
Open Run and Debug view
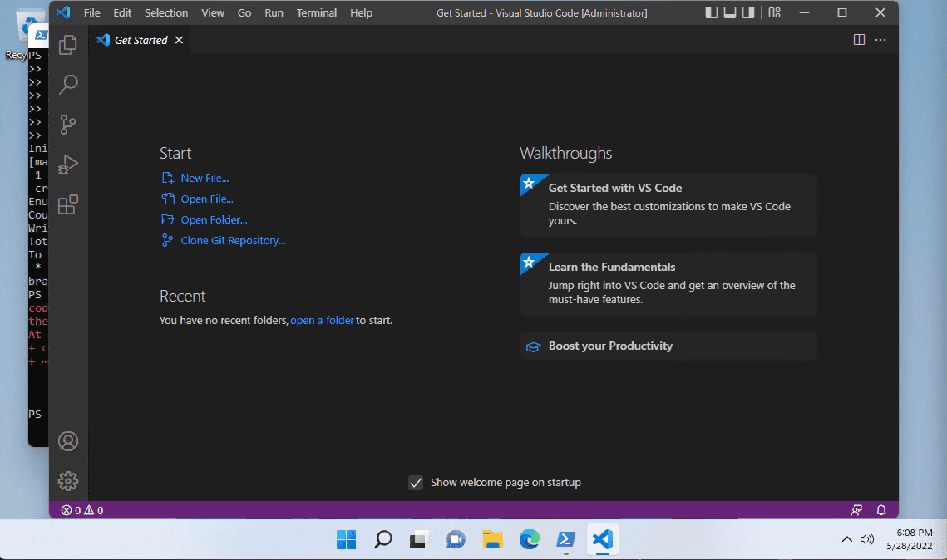68,165
